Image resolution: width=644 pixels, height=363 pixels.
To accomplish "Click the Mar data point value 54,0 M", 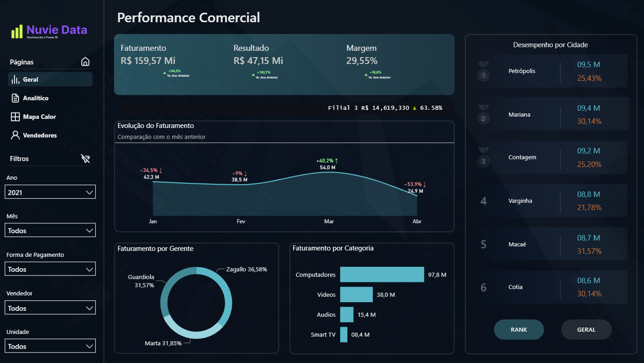I will point(327,167).
